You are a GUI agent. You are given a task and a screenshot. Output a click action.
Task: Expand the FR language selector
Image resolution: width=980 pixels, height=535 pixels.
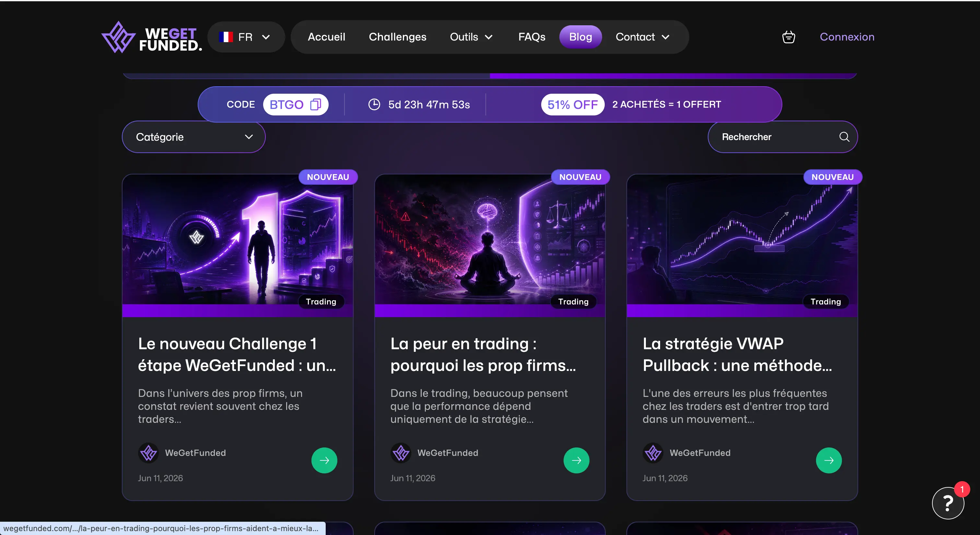tap(246, 37)
